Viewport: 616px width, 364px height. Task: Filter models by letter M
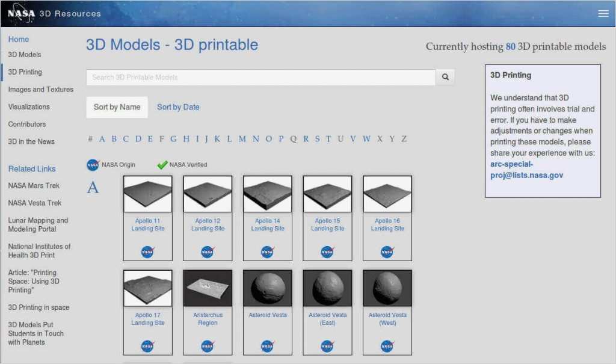click(242, 138)
